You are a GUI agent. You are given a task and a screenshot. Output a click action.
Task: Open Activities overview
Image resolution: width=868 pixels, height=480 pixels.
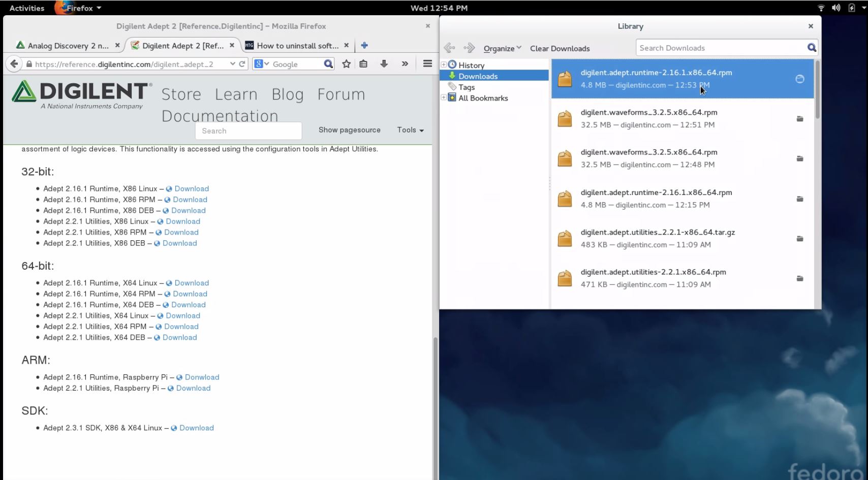coord(27,8)
